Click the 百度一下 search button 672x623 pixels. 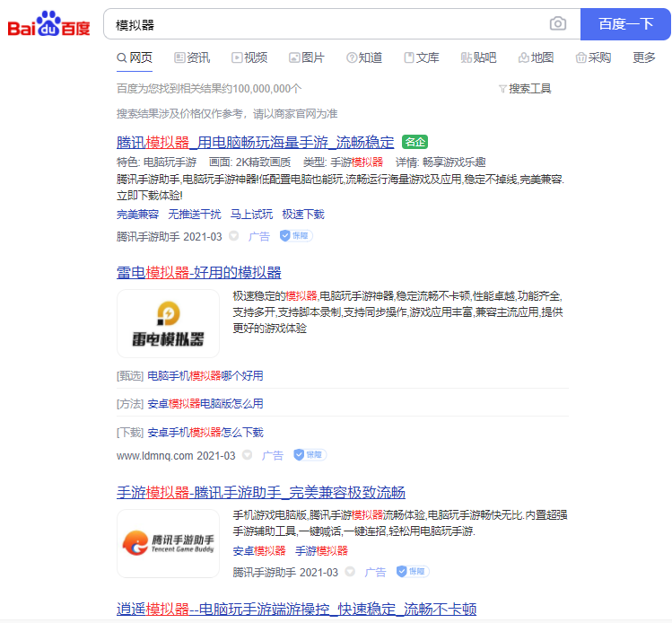[625, 24]
